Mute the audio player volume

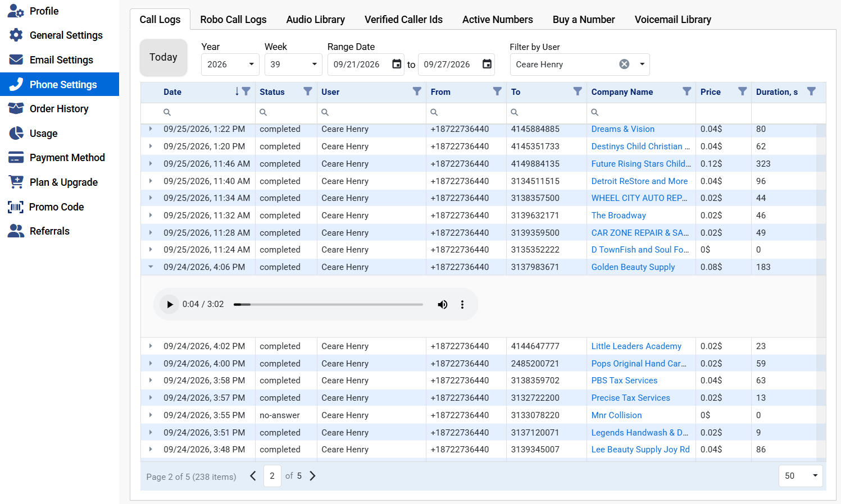pyautogui.click(x=443, y=304)
